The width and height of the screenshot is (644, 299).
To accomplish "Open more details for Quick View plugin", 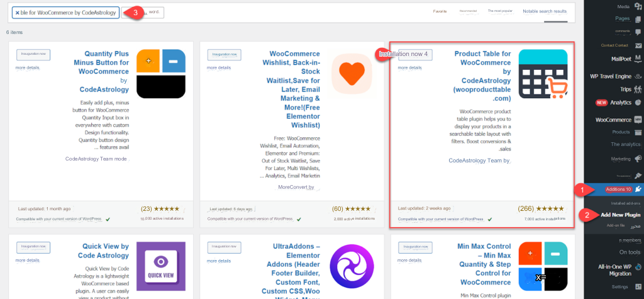I will [28, 261].
